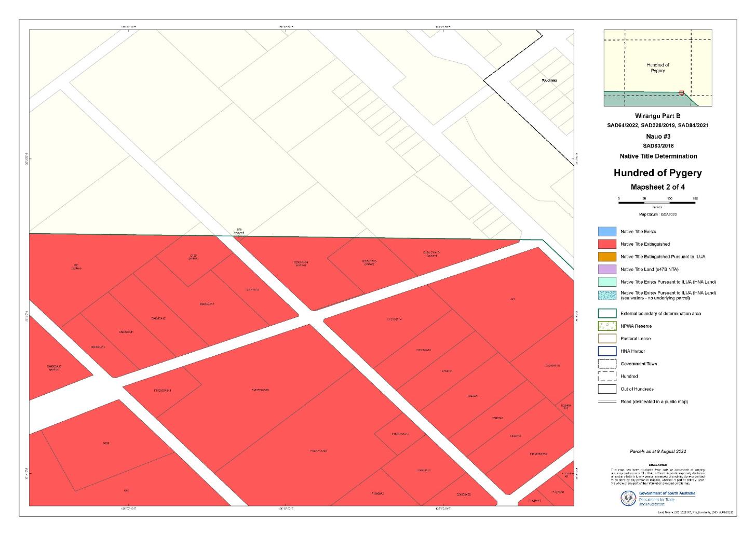Click parcel label F150578A349
This screenshot has width=756, height=535.
(x=538, y=454)
